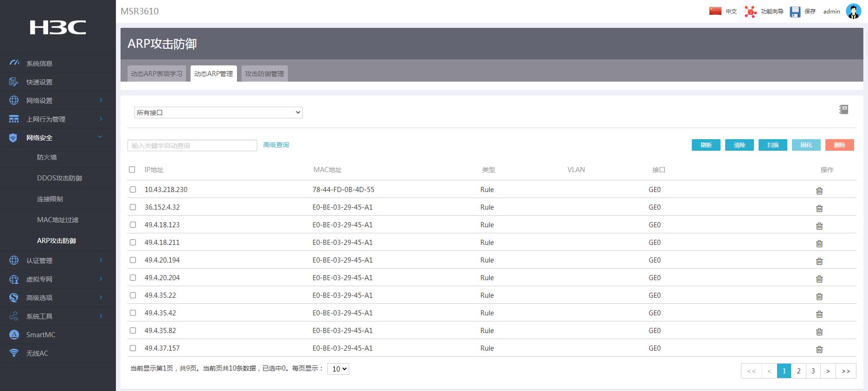This screenshot has width=868, height=391.
Task: Switch to the 攻击防御管理 tab
Action: (x=265, y=73)
